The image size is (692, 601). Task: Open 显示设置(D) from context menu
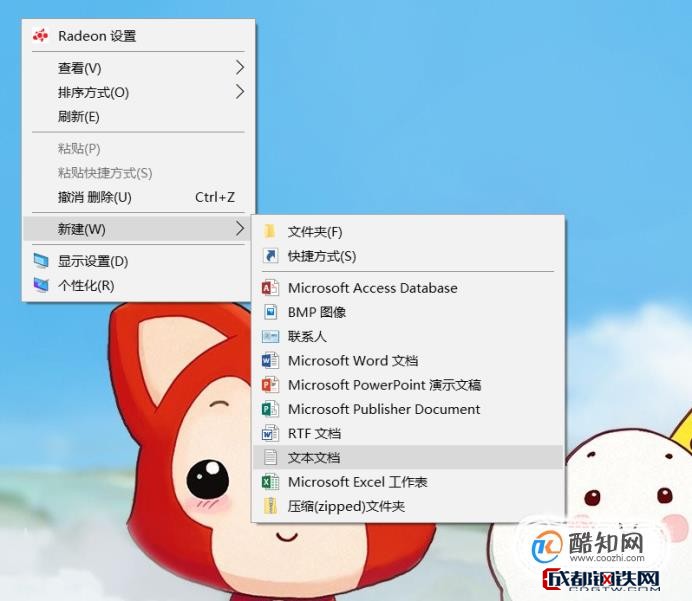(x=138, y=261)
